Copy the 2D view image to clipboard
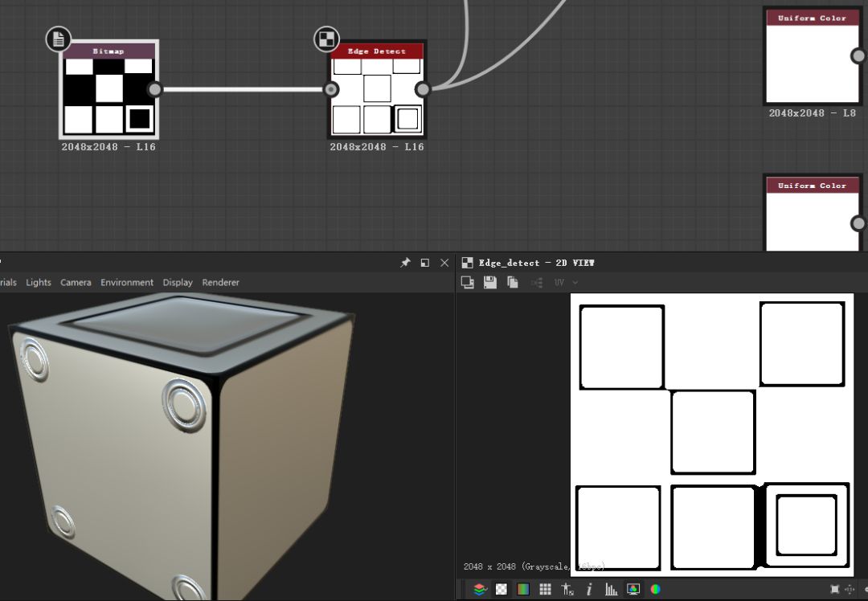Image resolution: width=868 pixels, height=601 pixels. point(513,283)
